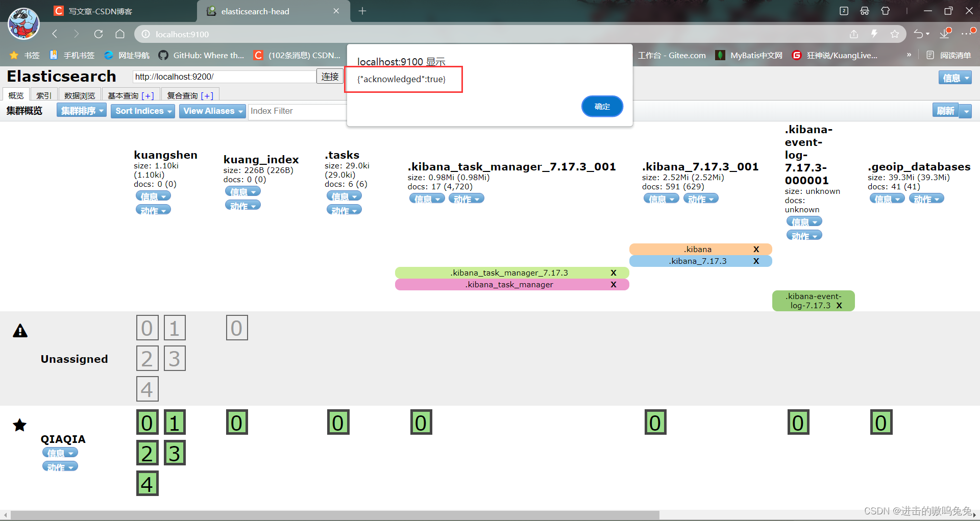Screen dimensions: 980x521
Task: Select QIAQIA shard 0 of .geoip_databases
Action: 881,422
